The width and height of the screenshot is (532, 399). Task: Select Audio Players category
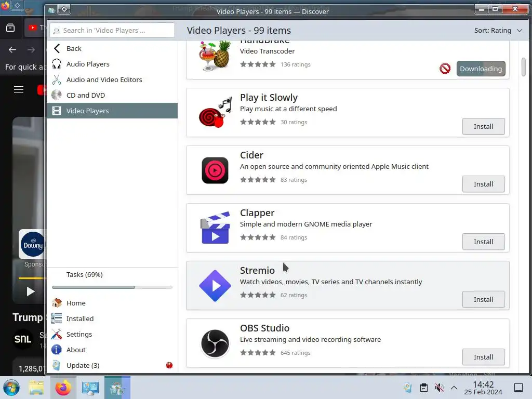pyautogui.click(x=112, y=64)
